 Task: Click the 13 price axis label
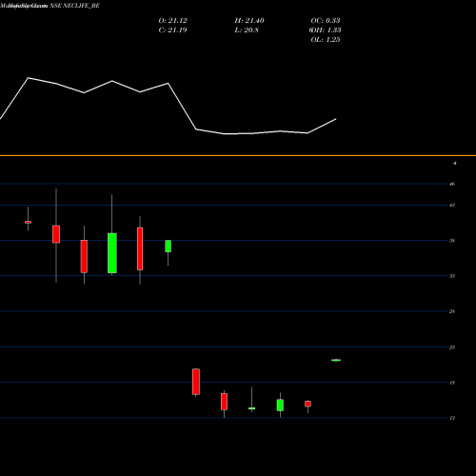452,418
